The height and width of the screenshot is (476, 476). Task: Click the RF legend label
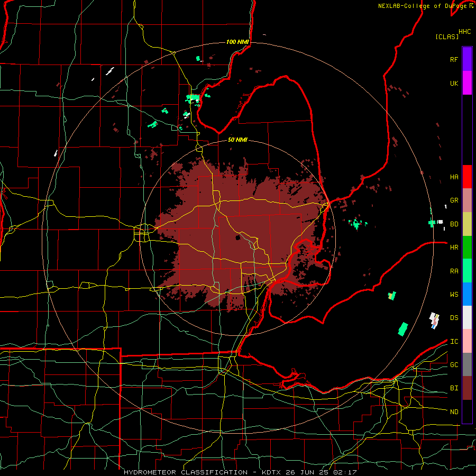tap(454, 59)
